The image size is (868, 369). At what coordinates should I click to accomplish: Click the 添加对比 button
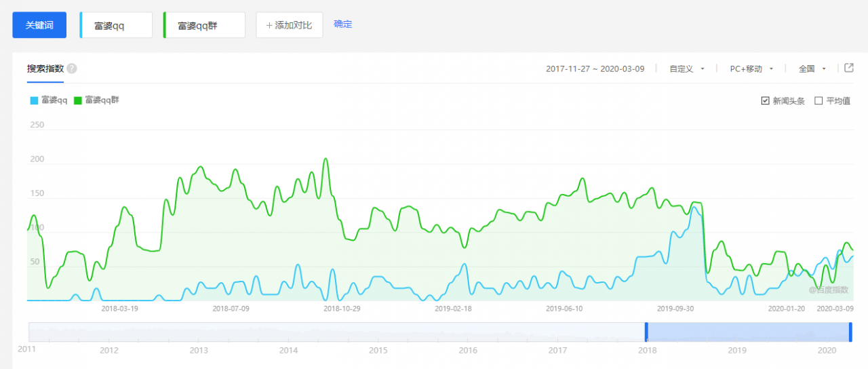pos(289,25)
